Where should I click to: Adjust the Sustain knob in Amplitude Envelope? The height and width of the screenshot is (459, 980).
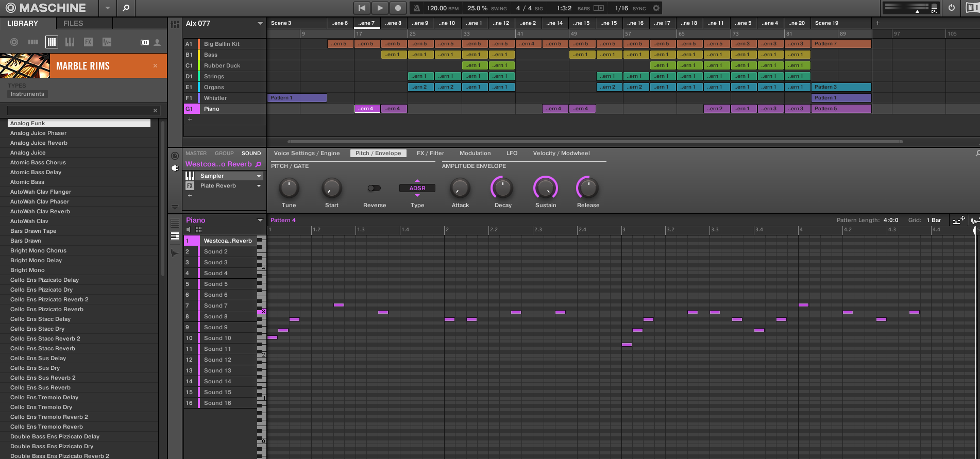pyautogui.click(x=545, y=188)
